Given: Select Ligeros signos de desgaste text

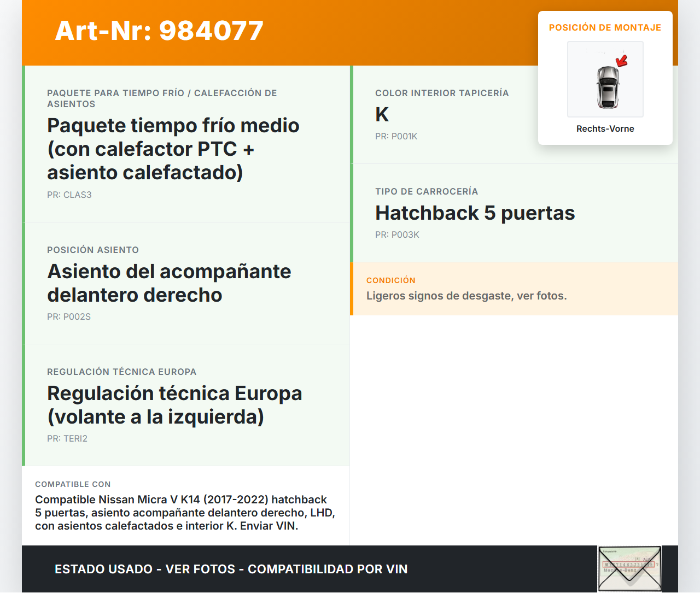Looking at the screenshot, I should 466,296.
